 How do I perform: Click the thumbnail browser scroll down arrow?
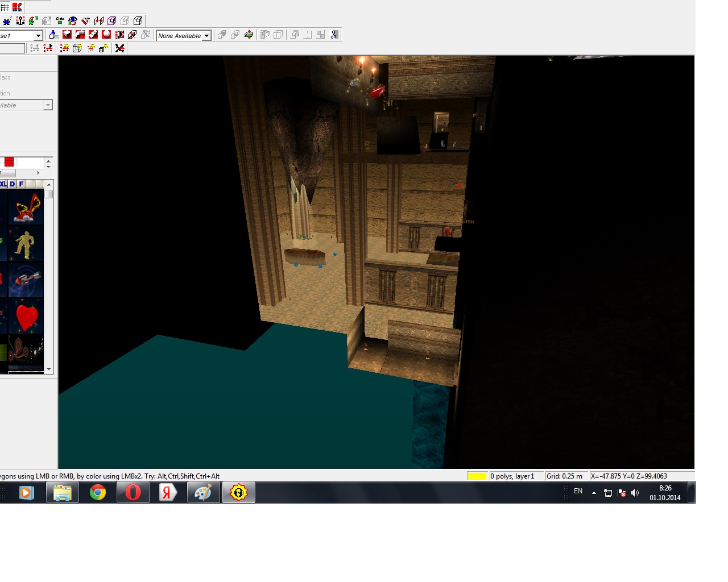(x=49, y=369)
